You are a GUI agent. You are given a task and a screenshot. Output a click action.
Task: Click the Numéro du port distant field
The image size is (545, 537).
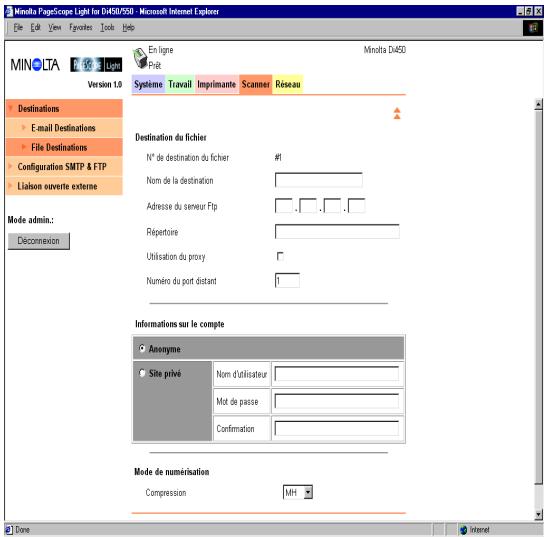tap(287, 280)
